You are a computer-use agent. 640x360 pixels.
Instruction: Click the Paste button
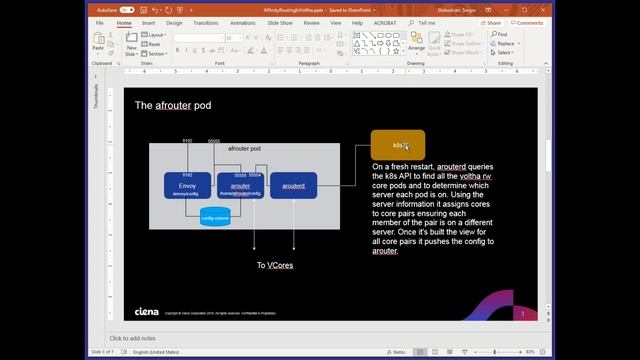(x=98, y=43)
